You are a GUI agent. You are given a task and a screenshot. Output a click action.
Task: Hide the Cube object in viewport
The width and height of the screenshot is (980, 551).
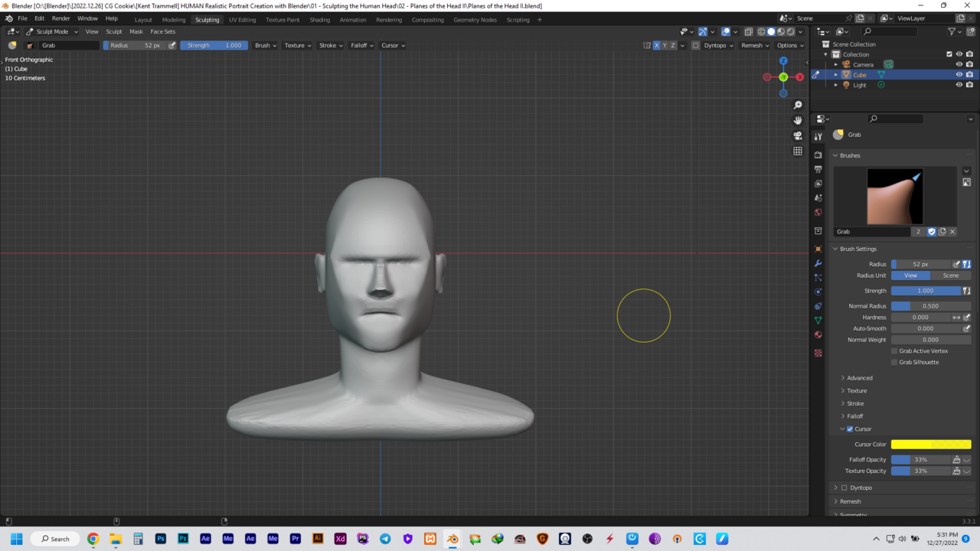[x=959, y=75]
